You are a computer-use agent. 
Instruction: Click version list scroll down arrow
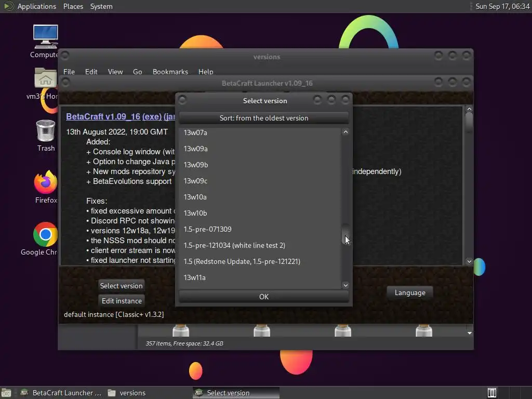(345, 285)
